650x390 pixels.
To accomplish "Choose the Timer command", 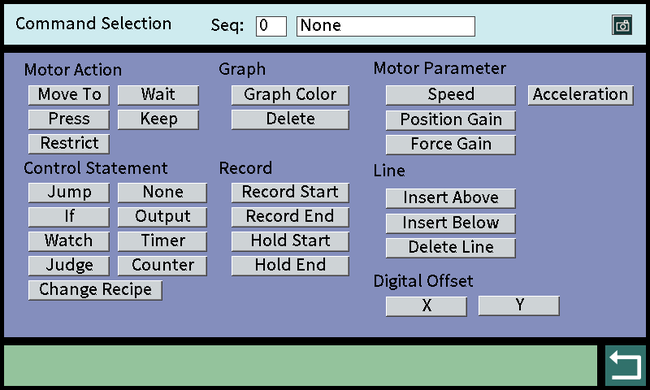I will click(162, 241).
